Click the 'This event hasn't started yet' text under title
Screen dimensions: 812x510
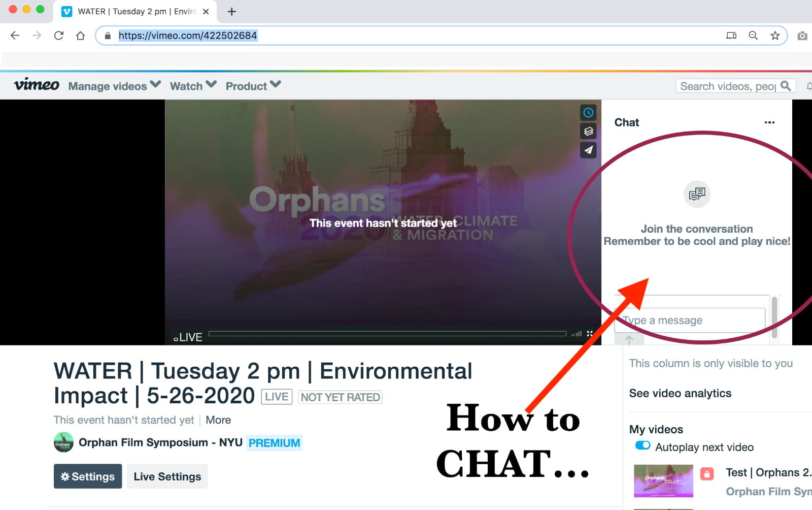124,420
